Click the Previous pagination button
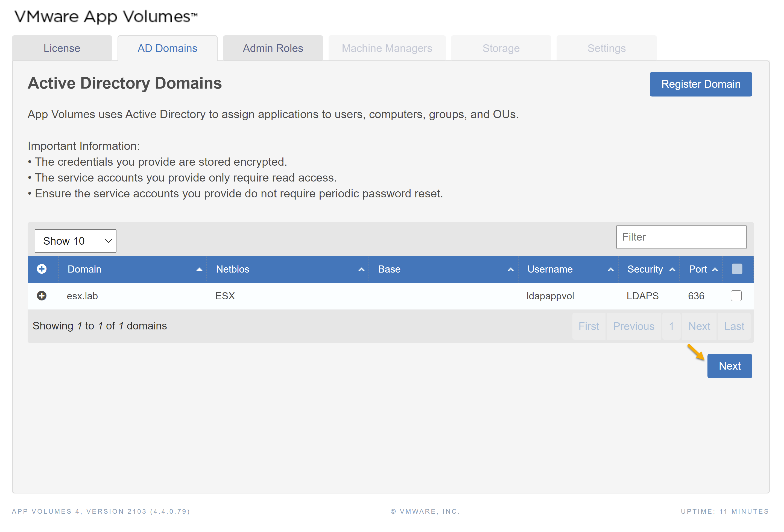The image size is (784, 532). pos(634,327)
